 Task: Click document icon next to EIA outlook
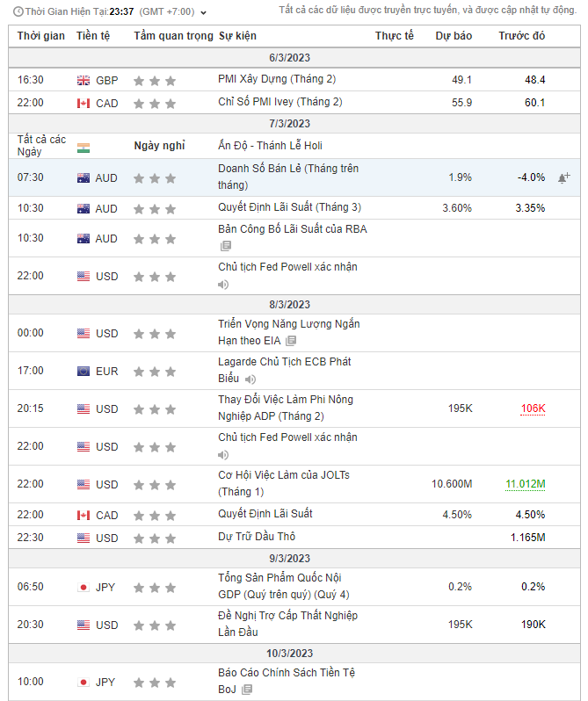[x=291, y=341]
